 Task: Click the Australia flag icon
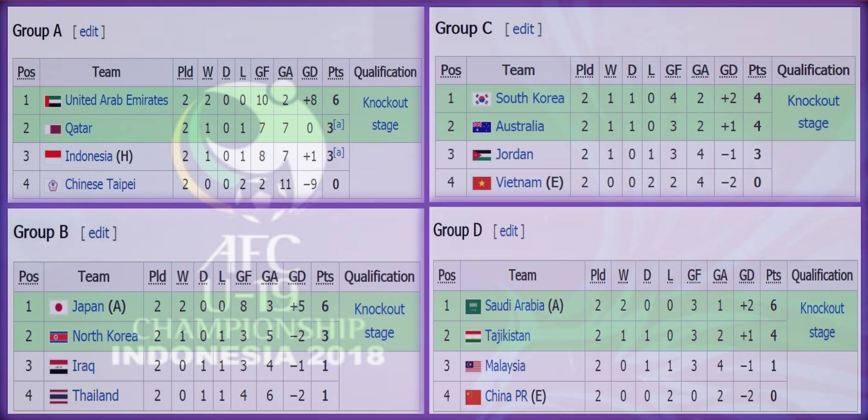[x=482, y=127]
